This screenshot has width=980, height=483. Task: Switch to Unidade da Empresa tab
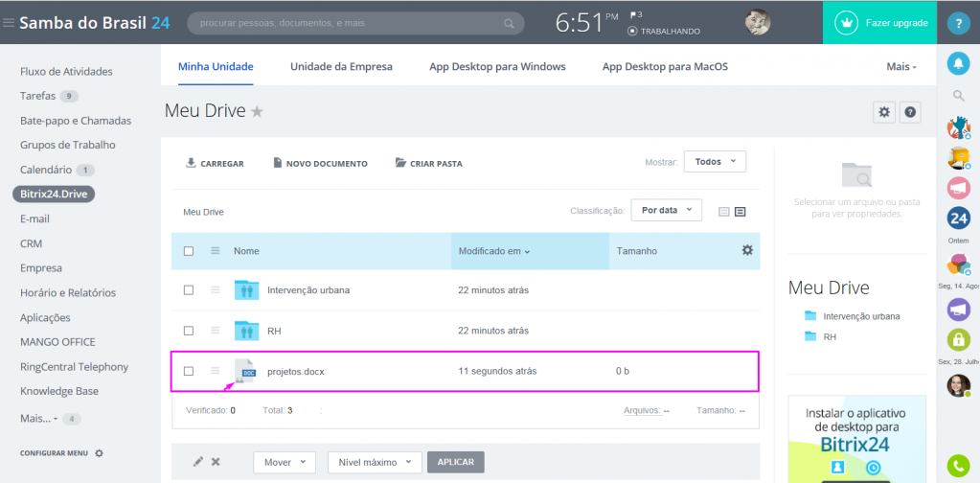tap(341, 66)
